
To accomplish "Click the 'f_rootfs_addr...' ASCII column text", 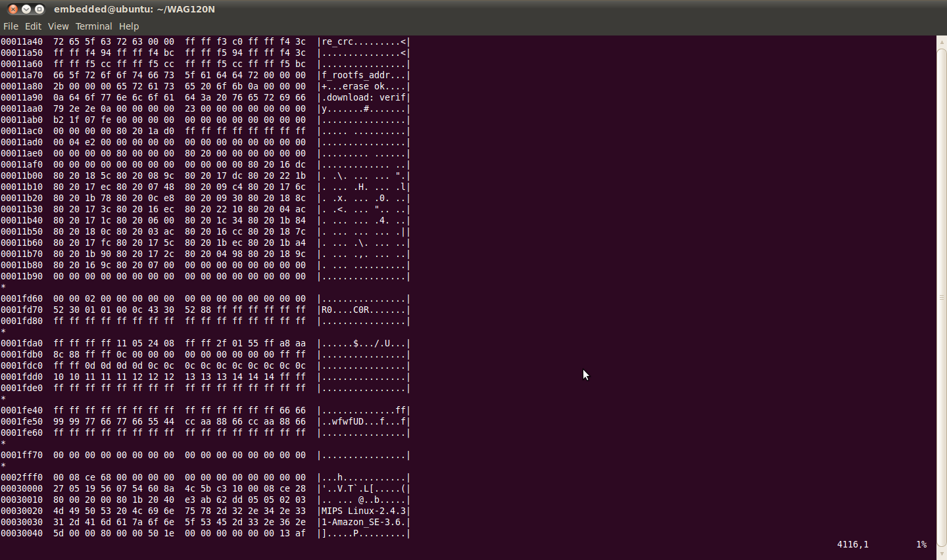I will coord(364,75).
